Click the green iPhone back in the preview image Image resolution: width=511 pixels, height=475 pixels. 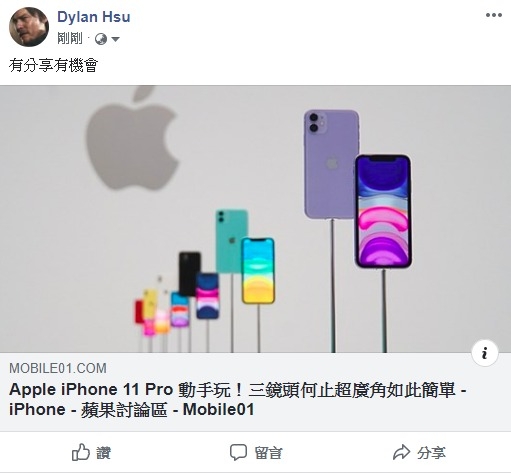(x=230, y=241)
